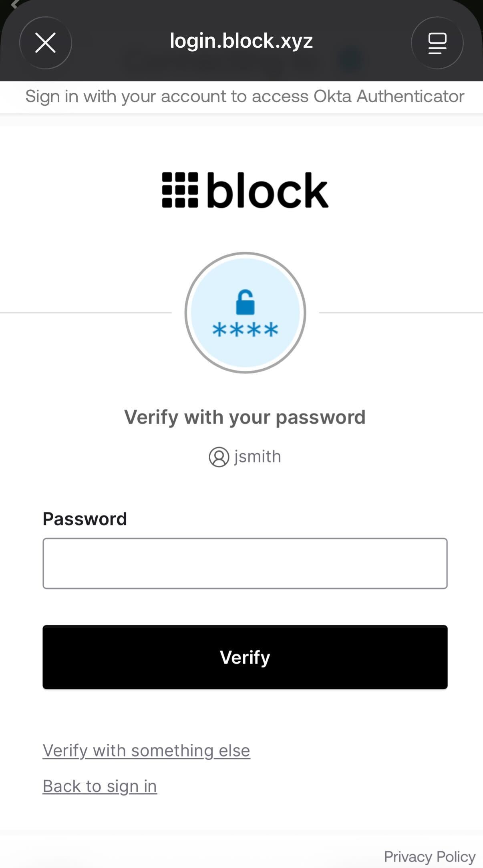The image size is (483, 868).
Task: Tap the blue unlocked padlock icon
Action: (245, 302)
